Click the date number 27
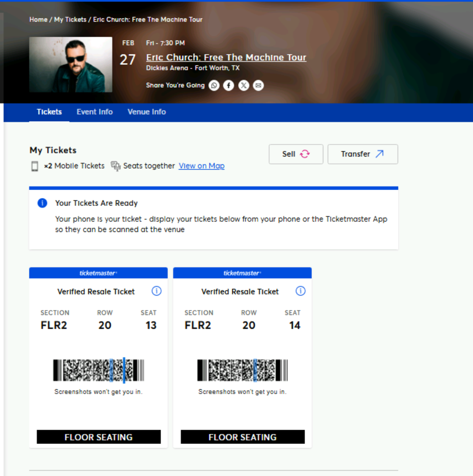This screenshot has width=473, height=476. (x=127, y=60)
